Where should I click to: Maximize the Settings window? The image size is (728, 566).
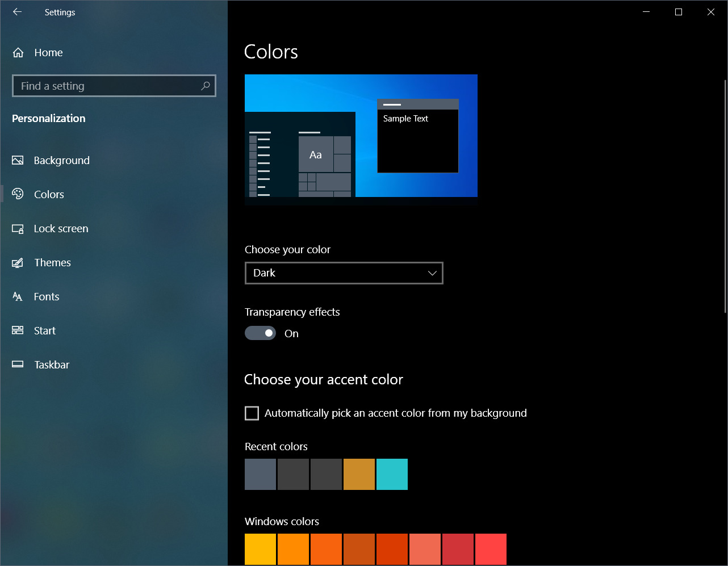pyautogui.click(x=678, y=12)
